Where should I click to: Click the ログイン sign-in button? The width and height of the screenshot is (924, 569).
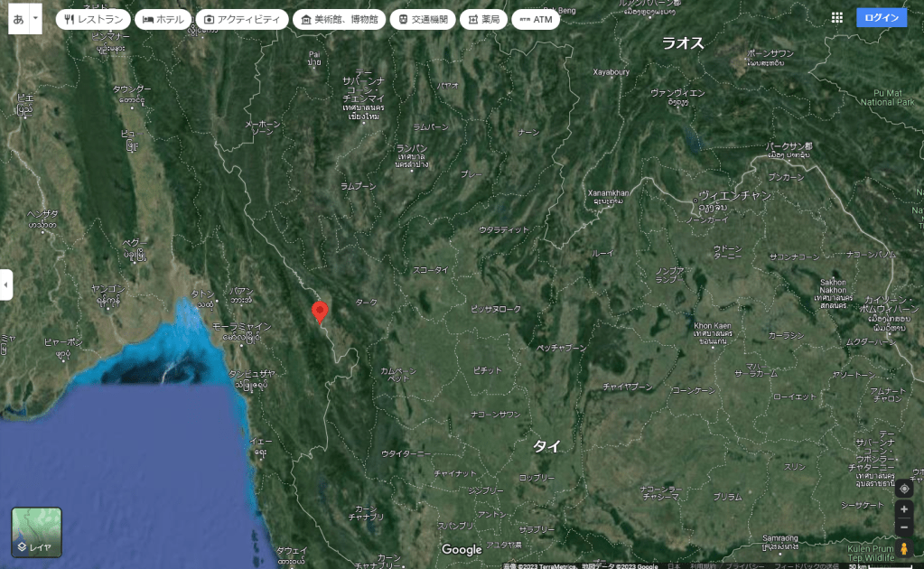[881, 18]
